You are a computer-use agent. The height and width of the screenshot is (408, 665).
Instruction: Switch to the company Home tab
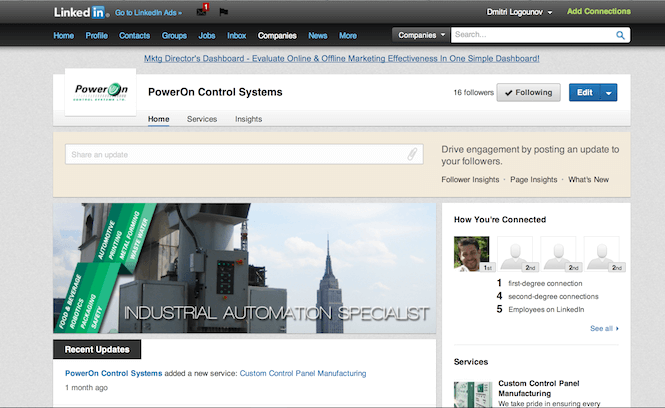point(159,119)
